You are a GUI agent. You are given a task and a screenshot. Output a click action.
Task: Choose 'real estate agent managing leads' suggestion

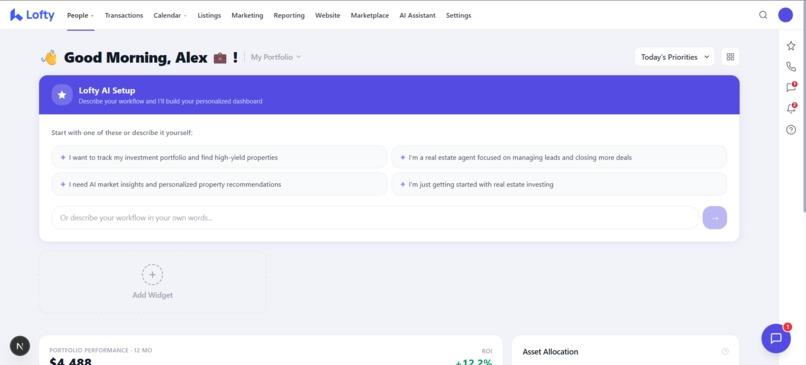pyautogui.click(x=559, y=157)
